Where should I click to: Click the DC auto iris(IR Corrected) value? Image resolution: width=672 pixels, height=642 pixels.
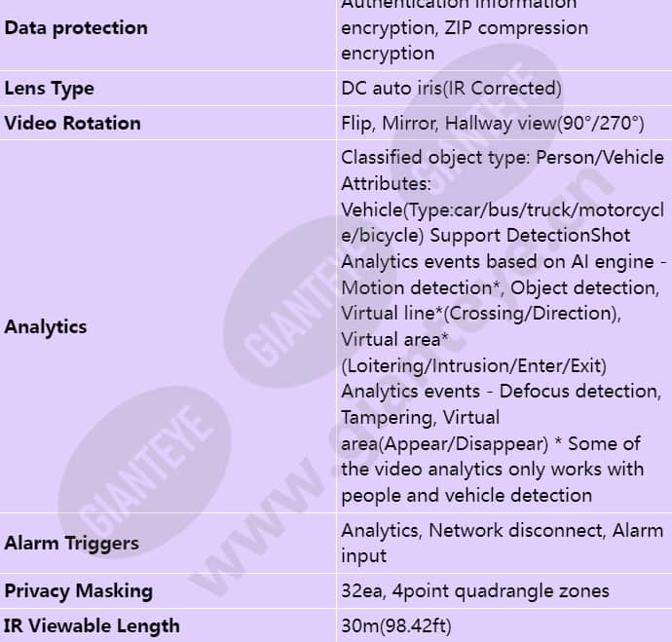[x=451, y=89]
